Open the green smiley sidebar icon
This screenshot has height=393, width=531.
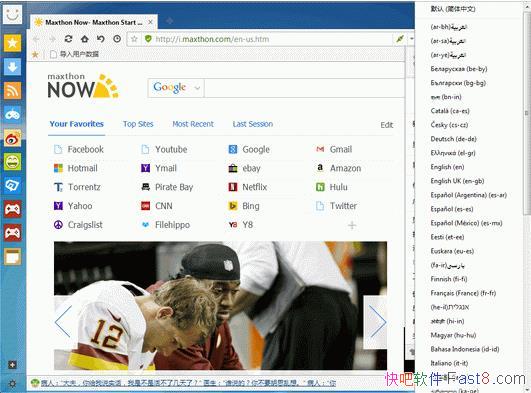[x=13, y=162]
